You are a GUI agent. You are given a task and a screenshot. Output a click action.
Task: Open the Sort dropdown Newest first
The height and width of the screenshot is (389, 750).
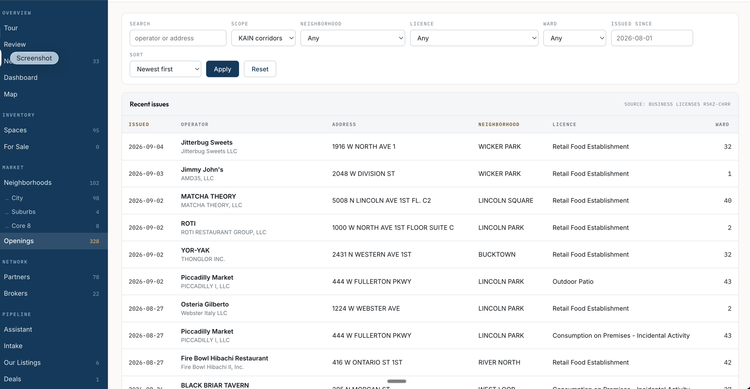tap(165, 69)
